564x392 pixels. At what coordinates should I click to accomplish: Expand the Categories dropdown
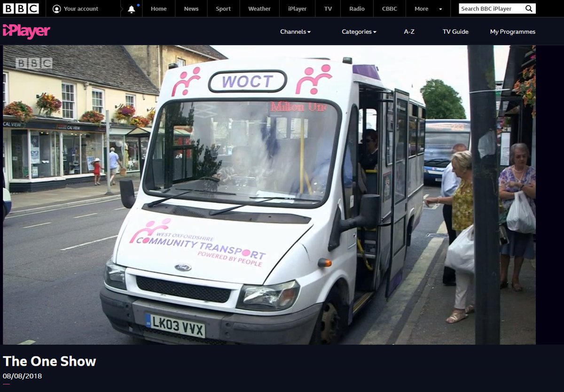click(359, 32)
